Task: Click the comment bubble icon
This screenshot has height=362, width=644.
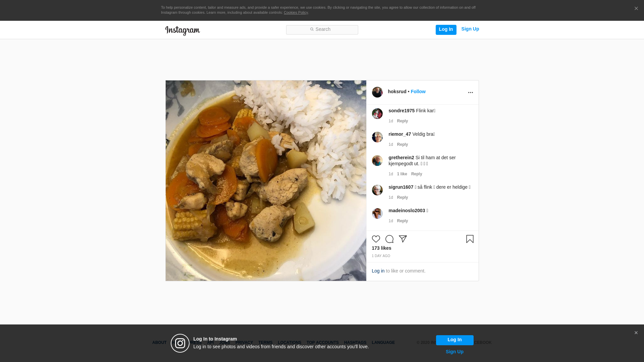Action: (389, 239)
